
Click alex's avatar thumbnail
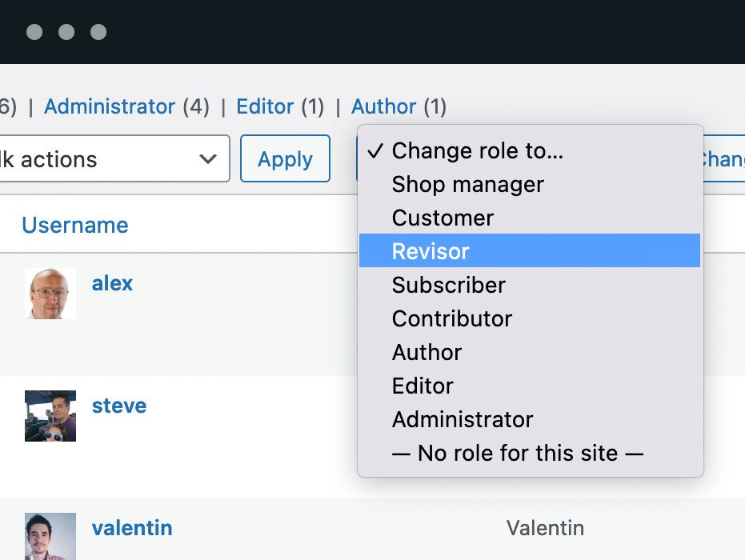tap(50, 294)
